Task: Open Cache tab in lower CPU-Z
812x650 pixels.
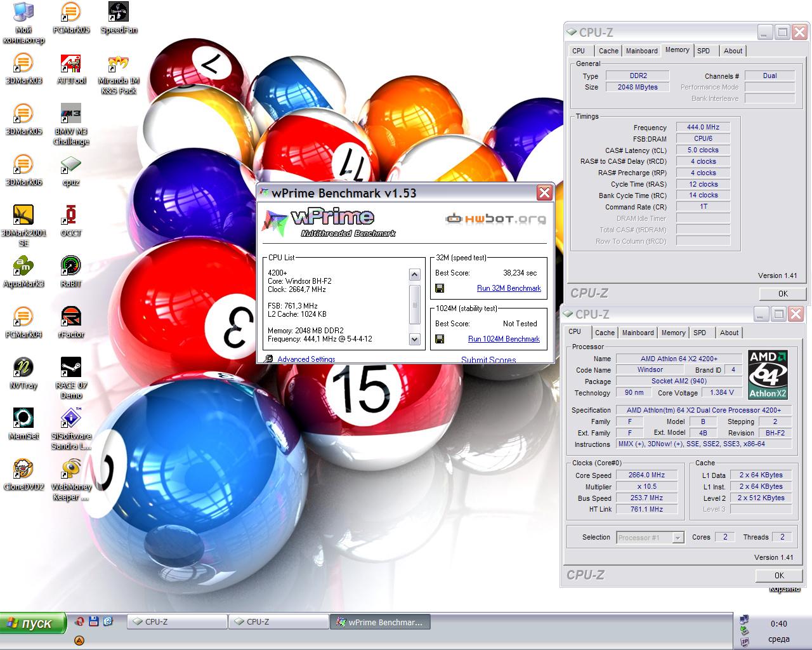Action: (x=605, y=333)
